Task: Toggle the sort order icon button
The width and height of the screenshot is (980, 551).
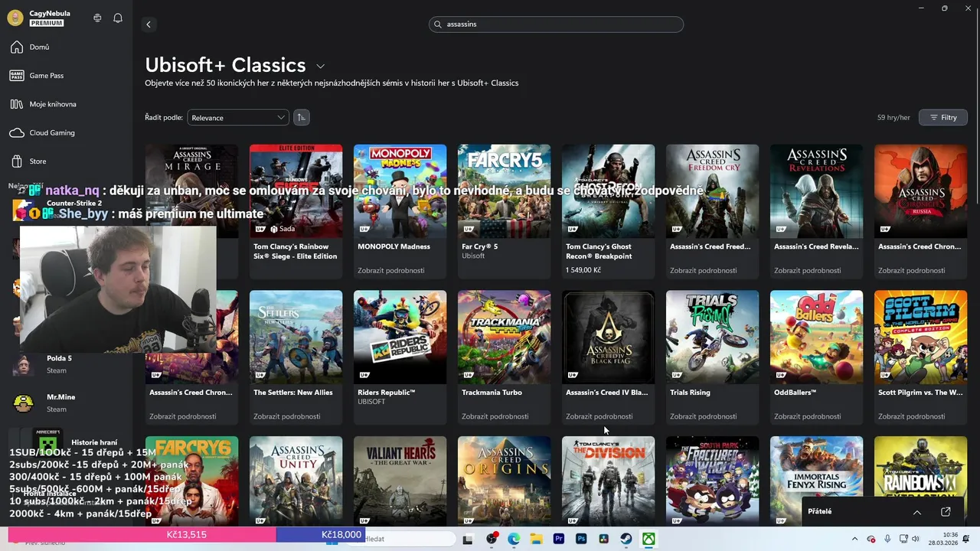Action: [x=302, y=117]
